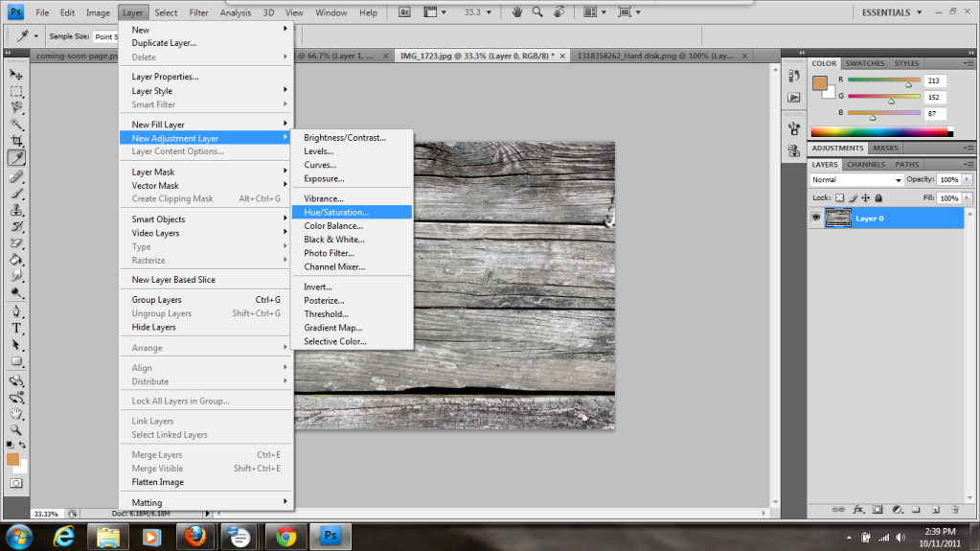Select the Magic Wand tool
The height and width of the screenshot is (551, 980).
point(16,124)
